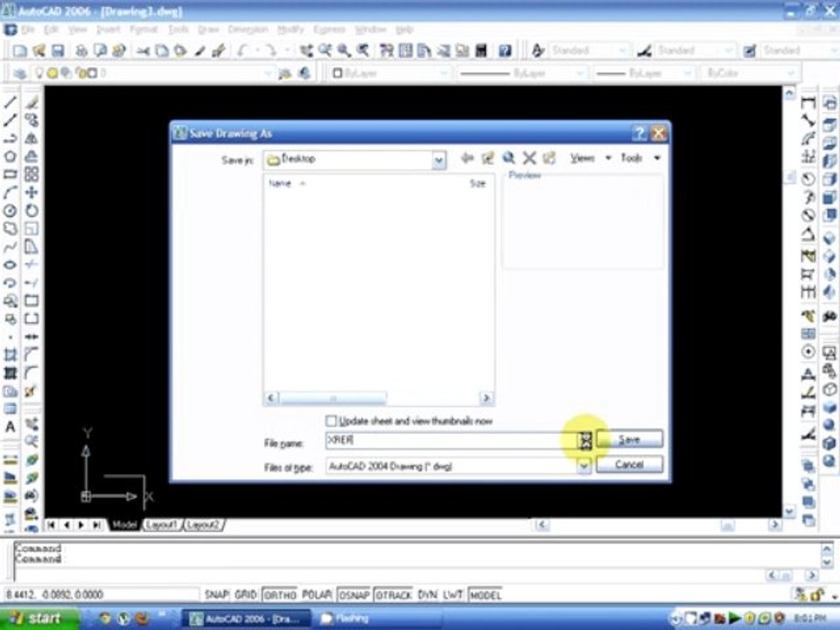This screenshot has height=630, width=840.
Task: Switch to the Layout2 tab
Action: [x=204, y=524]
